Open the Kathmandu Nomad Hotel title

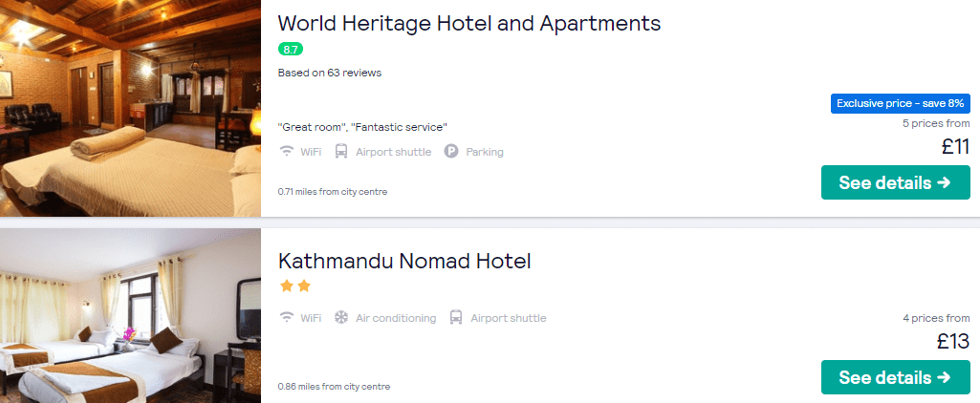click(x=404, y=261)
